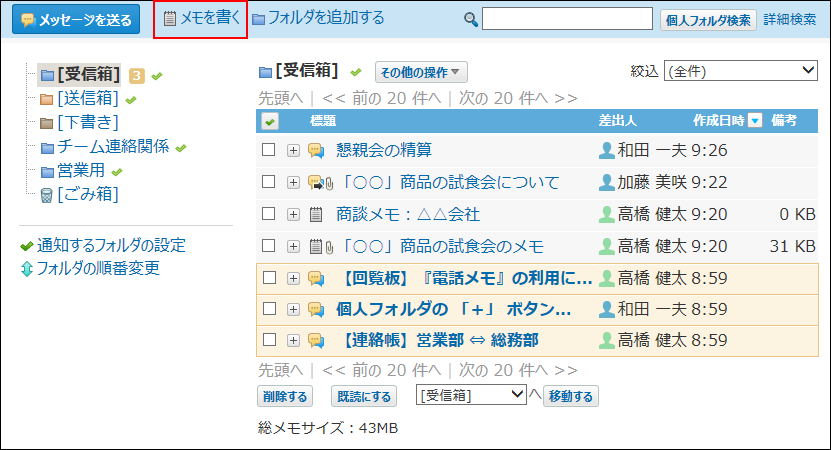Click memo notepad icon of 商談メモ

click(x=316, y=215)
